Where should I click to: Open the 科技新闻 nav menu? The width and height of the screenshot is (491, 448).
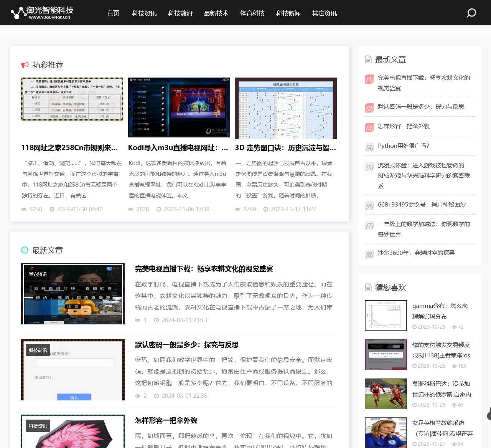coord(288,13)
